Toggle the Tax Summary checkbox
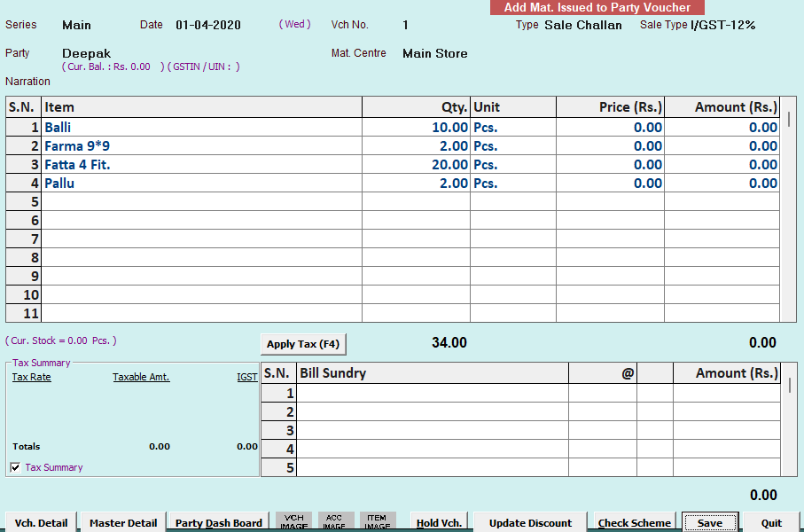Image resolution: width=804 pixels, height=532 pixels. click(x=15, y=467)
